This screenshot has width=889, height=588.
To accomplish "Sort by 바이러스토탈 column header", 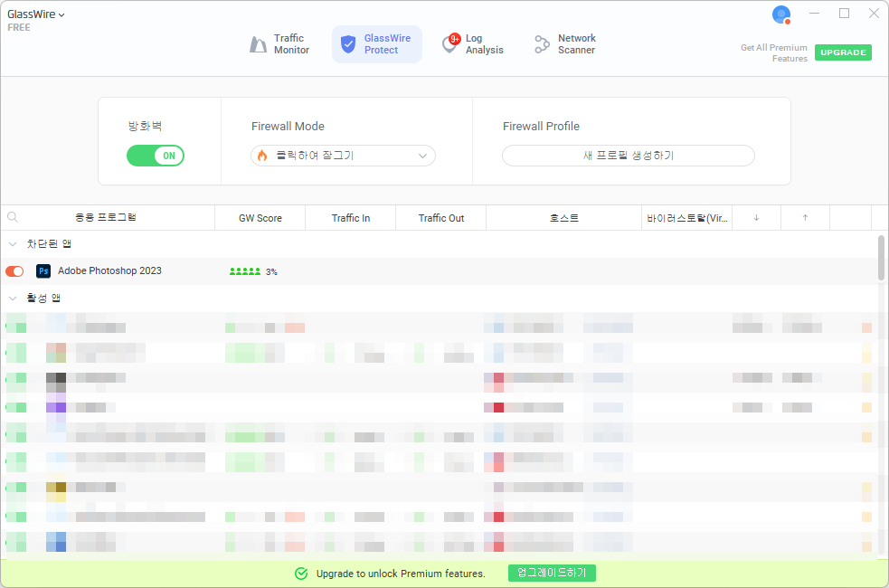I will [687, 218].
